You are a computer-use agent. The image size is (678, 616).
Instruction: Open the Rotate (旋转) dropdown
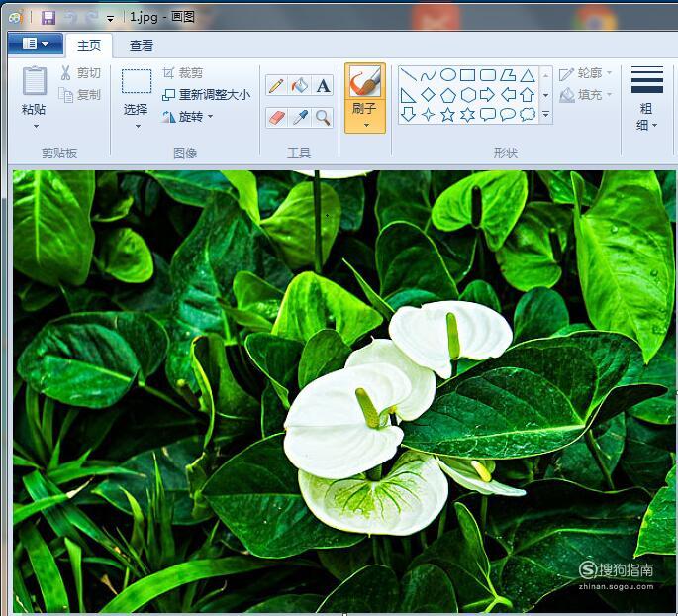point(187,116)
